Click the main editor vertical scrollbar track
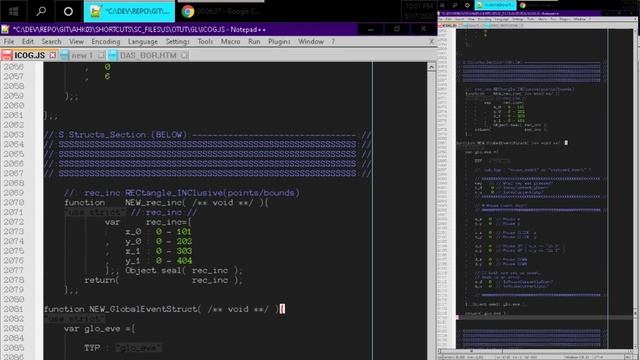The height and width of the screenshot is (360, 640). click(x=431, y=216)
